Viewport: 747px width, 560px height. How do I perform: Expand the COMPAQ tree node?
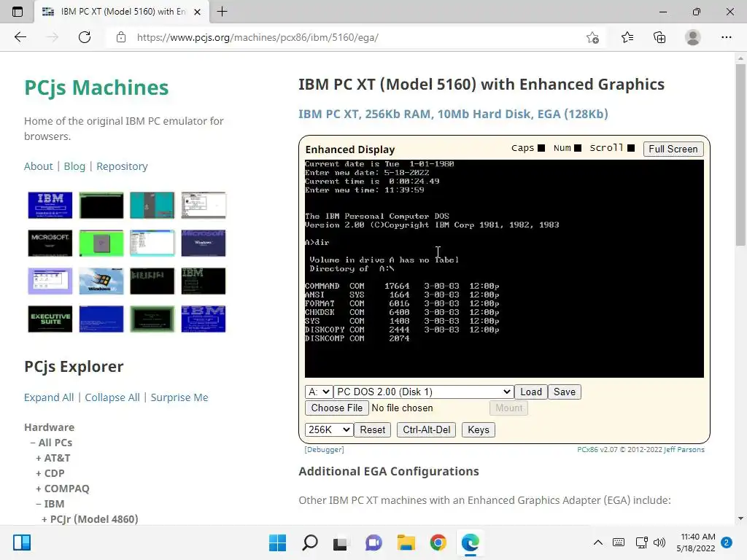click(x=63, y=489)
